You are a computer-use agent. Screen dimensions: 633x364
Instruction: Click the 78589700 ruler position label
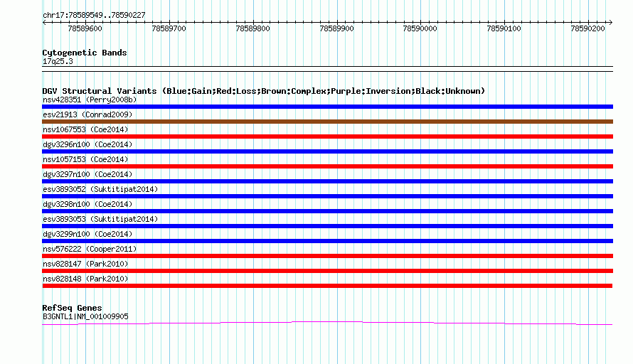169,28
